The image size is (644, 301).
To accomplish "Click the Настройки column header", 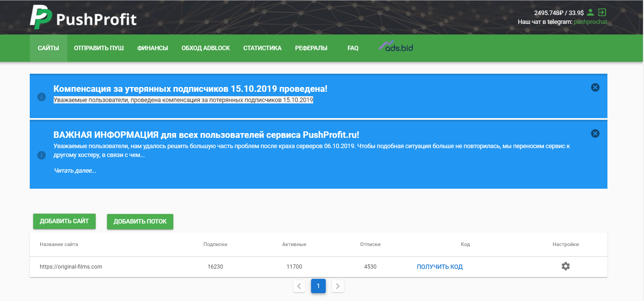I will 566,244.
